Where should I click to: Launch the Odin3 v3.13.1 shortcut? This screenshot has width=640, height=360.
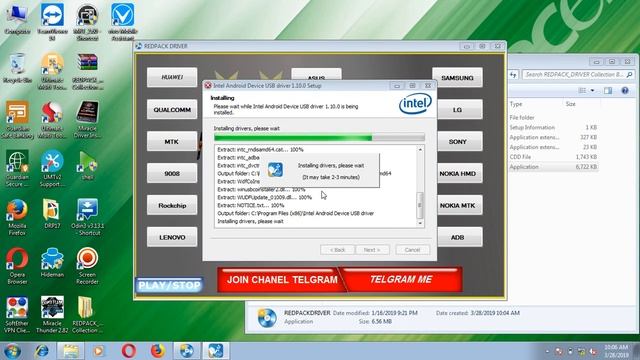[87, 217]
